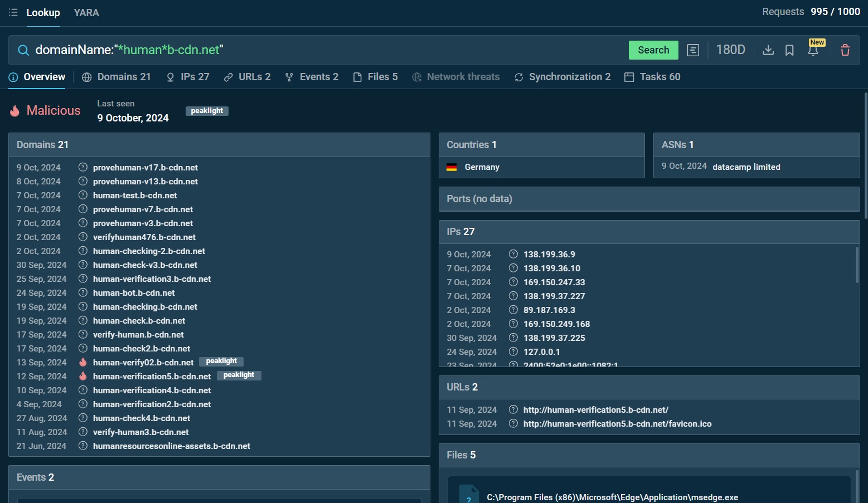Click peaklight tag on human-verify02.b-cdn.net row

tap(221, 361)
